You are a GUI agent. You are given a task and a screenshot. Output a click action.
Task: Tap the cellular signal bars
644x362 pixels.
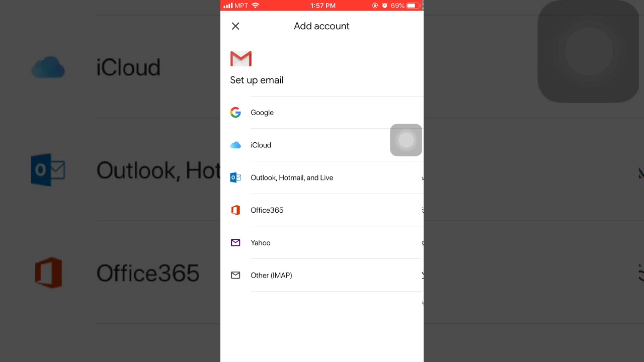228,6
